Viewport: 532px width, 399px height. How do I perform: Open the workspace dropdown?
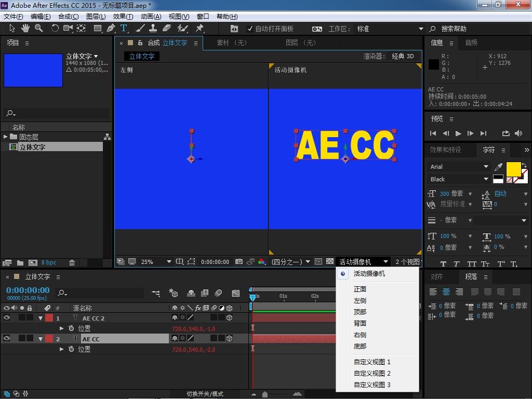click(390, 29)
